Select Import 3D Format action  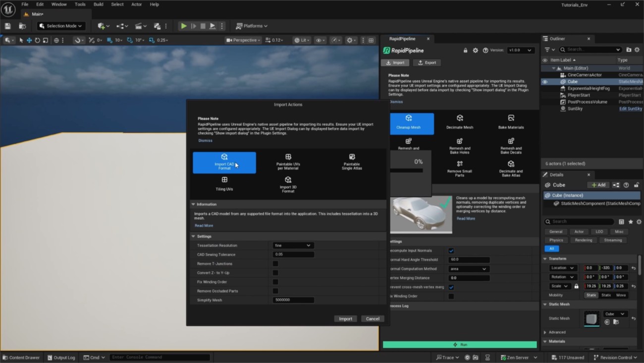click(x=288, y=184)
